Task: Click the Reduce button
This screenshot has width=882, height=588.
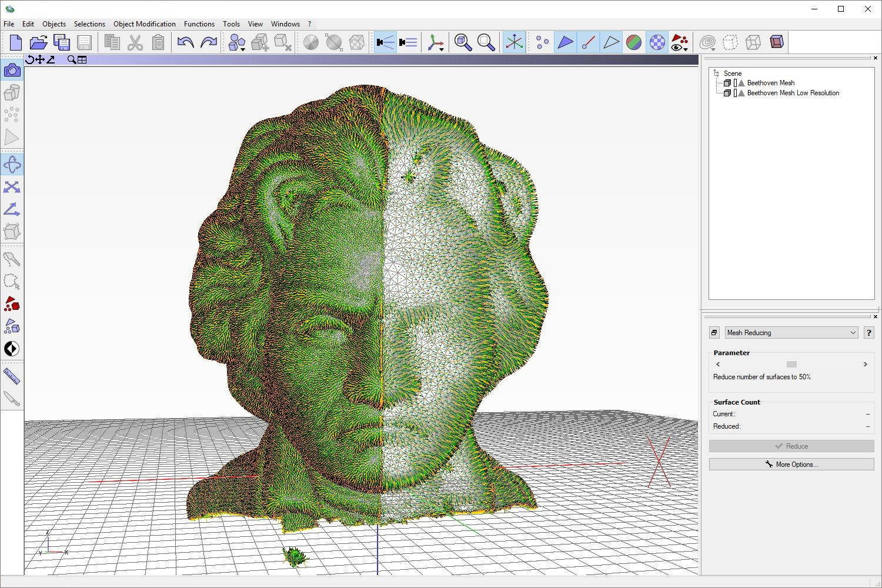Action: tap(791, 446)
